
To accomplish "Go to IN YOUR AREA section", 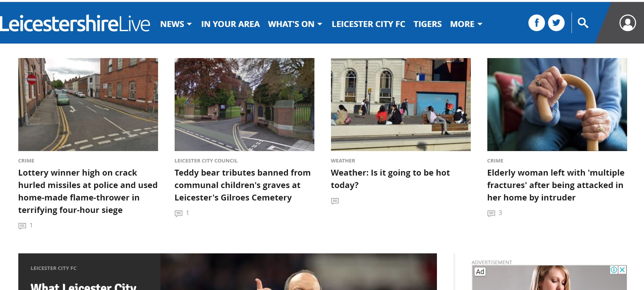I will [230, 24].
